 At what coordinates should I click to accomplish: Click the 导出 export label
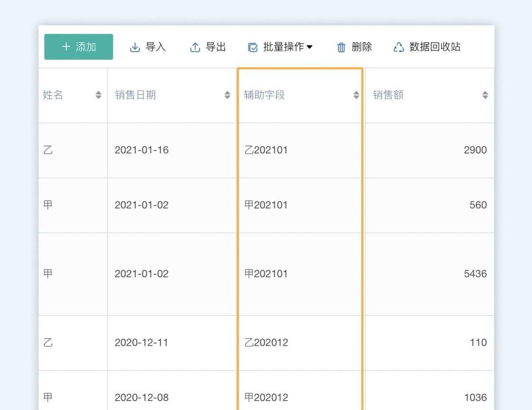point(216,47)
